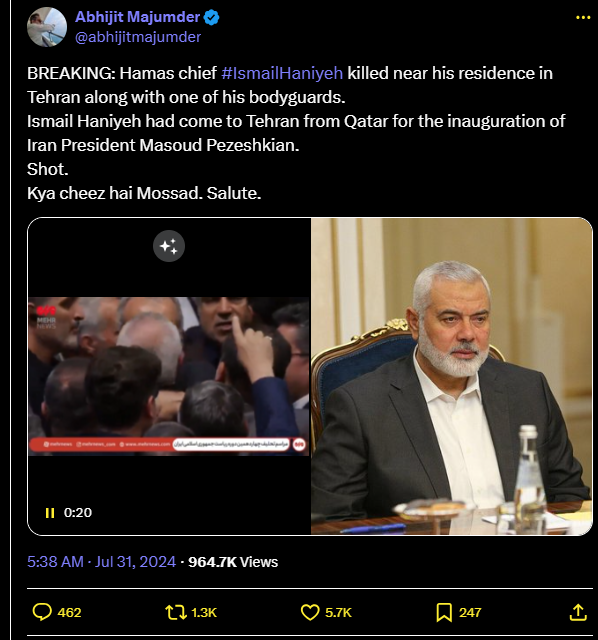The image size is (598, 640).
Task: Open the portrait photo of the man in the suit
Action: pos(451,376)
